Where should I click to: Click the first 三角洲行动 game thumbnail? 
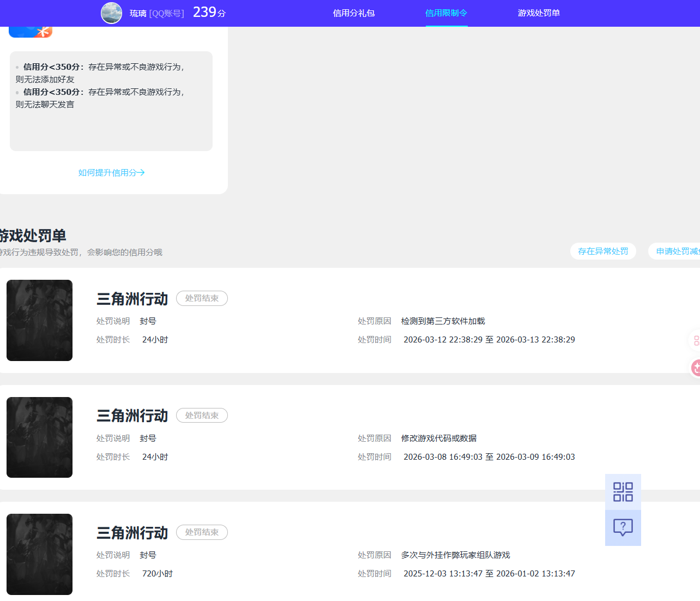[39, 320]
